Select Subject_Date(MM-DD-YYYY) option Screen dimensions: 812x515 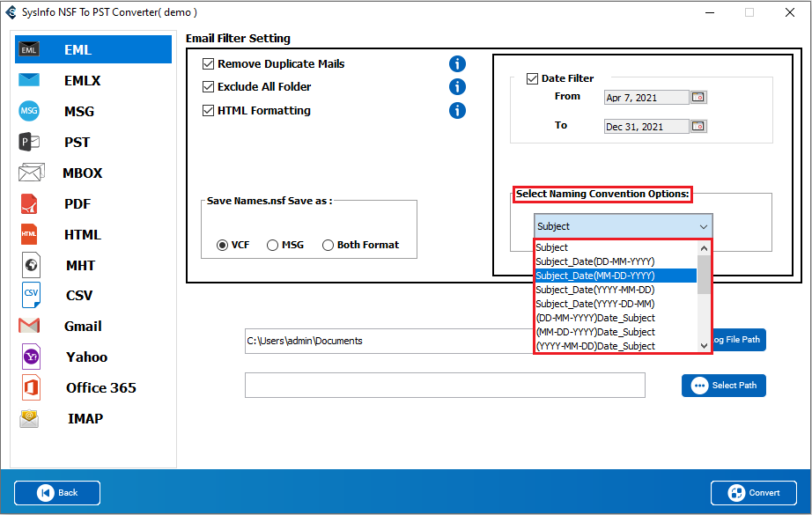[616, 276]
